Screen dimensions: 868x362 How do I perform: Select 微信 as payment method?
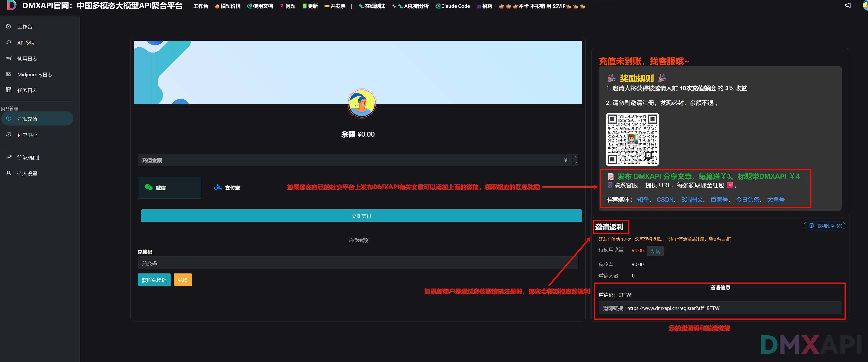[x=169, y=188]
